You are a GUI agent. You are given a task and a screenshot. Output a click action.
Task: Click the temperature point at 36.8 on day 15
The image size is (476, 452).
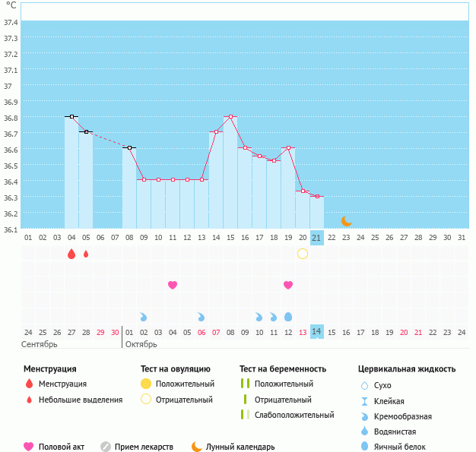[230, 117]
